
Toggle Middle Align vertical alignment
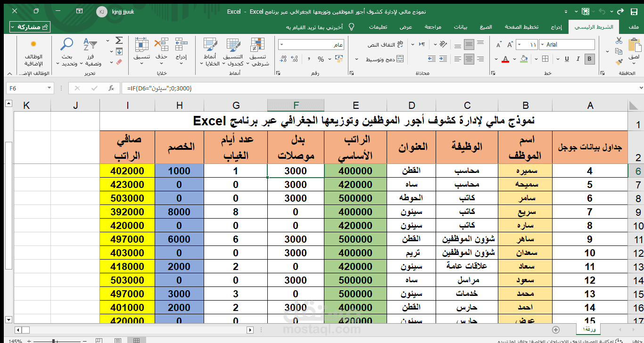point(469,44)
